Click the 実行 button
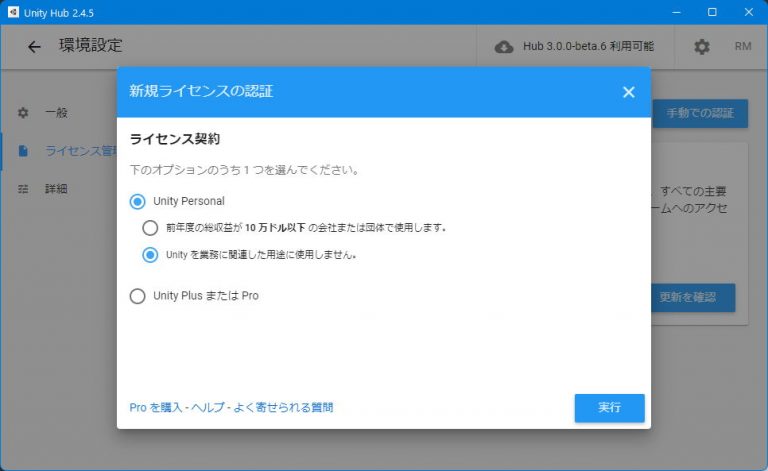Screen dimensions: 768x471 coord(609,408)
